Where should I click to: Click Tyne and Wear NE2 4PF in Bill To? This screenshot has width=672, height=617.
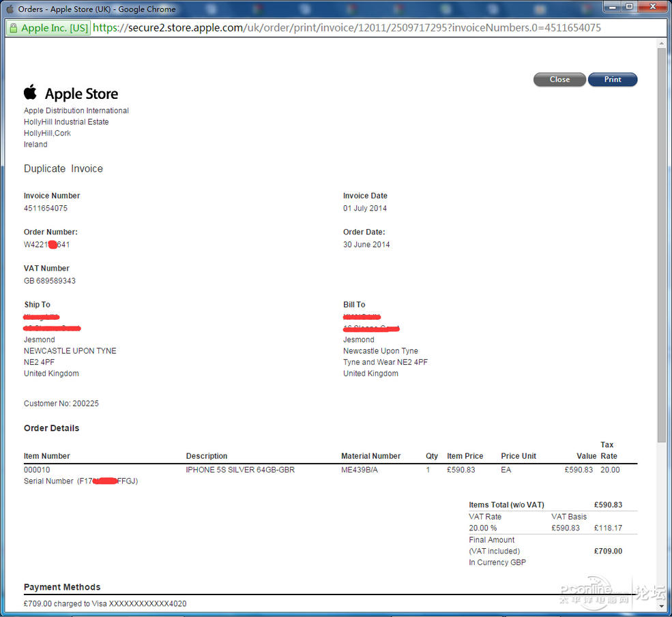385,362
